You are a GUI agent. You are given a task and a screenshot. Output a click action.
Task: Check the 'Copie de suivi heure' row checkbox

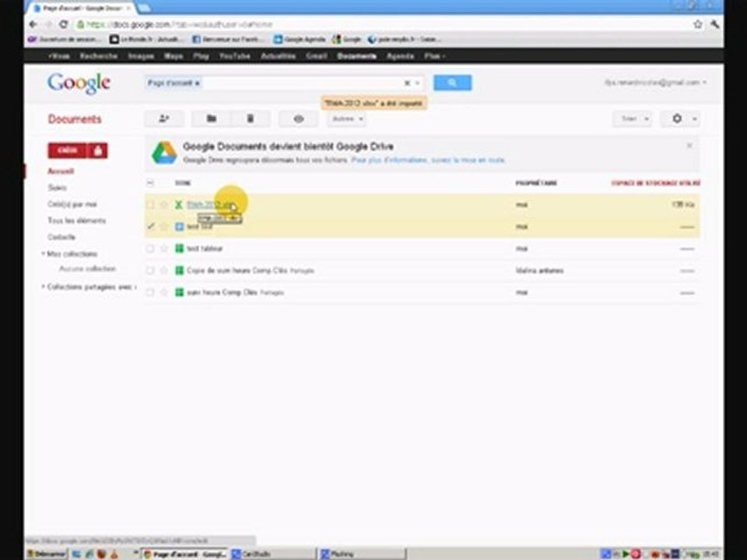[150, 271]
